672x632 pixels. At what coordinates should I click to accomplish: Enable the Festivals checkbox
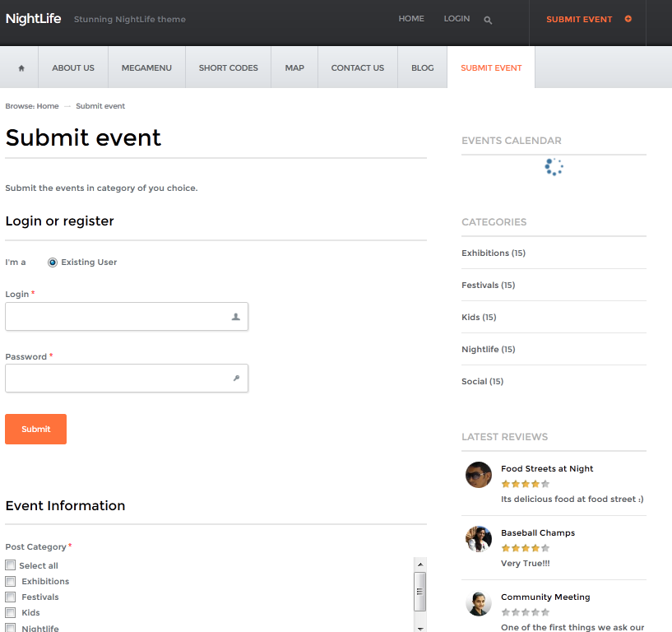(x=11, y=597)
